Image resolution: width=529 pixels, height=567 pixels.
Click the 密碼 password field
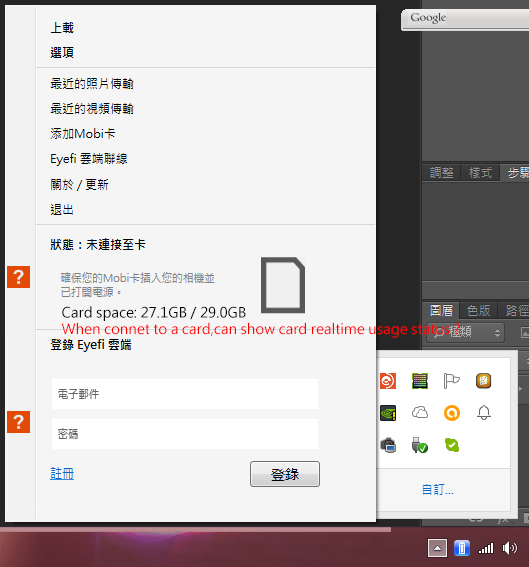pos(185,434)
